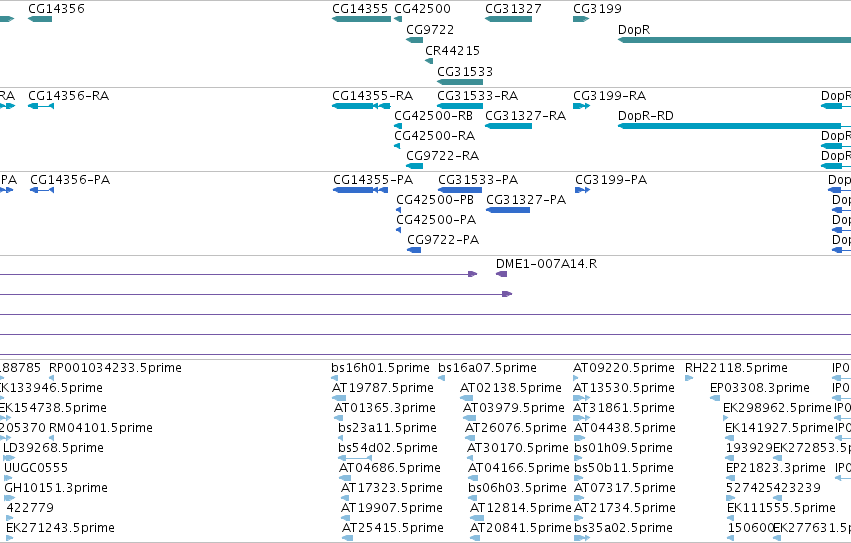Select the AT09220.5prime EST label
Viewport: 851px width, 543px height.
(624, 368)
